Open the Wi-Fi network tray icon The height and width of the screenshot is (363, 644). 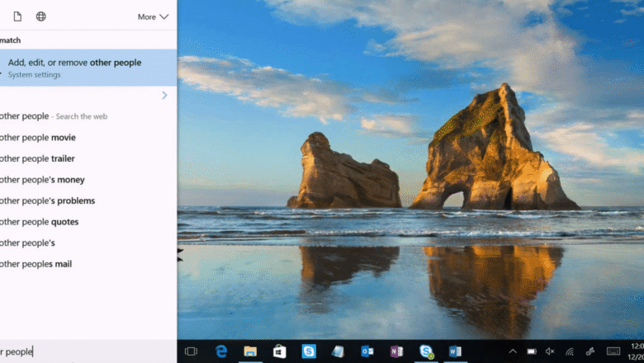569,351
